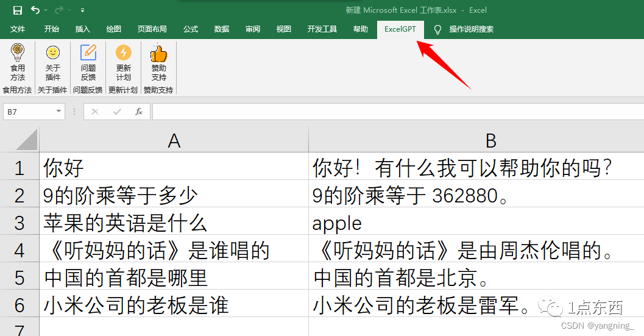Switch to the 开发工具 ribbon tab
The height and width of the screenshot is (336, 644).
pos(322,29)
